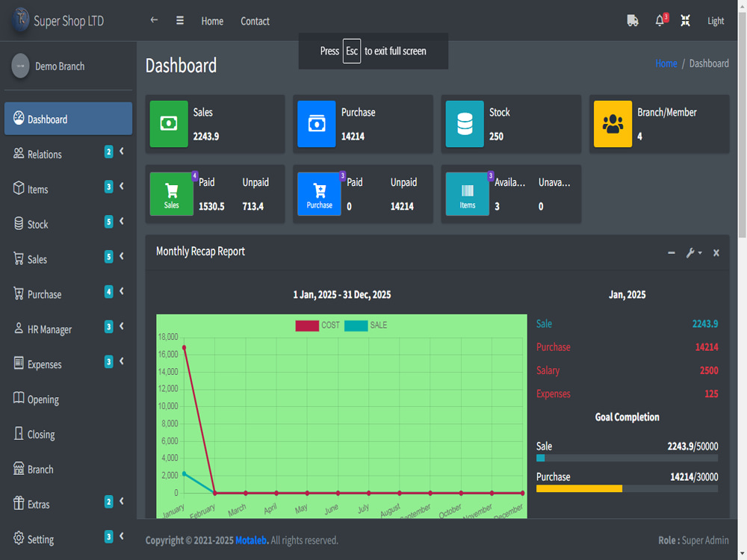Click the Stock sidebar database icon

(x=19, y=223)
